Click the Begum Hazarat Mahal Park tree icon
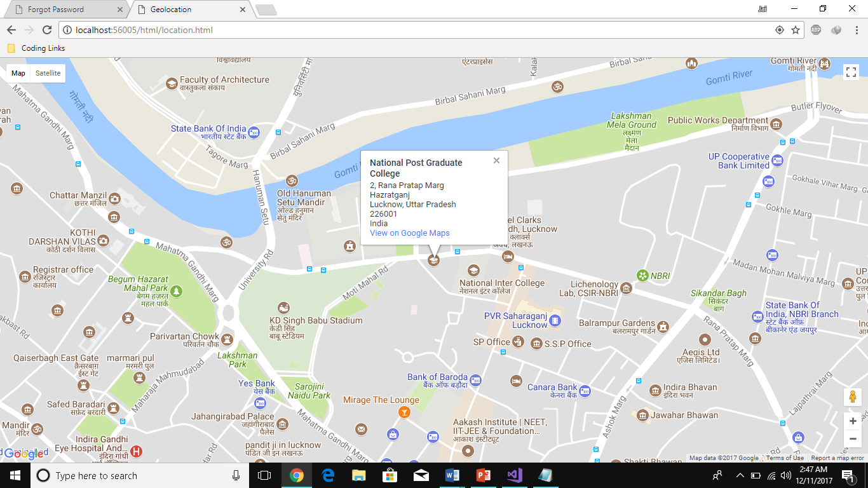Viewport: 868px width, 488px height. click(176, 291)
